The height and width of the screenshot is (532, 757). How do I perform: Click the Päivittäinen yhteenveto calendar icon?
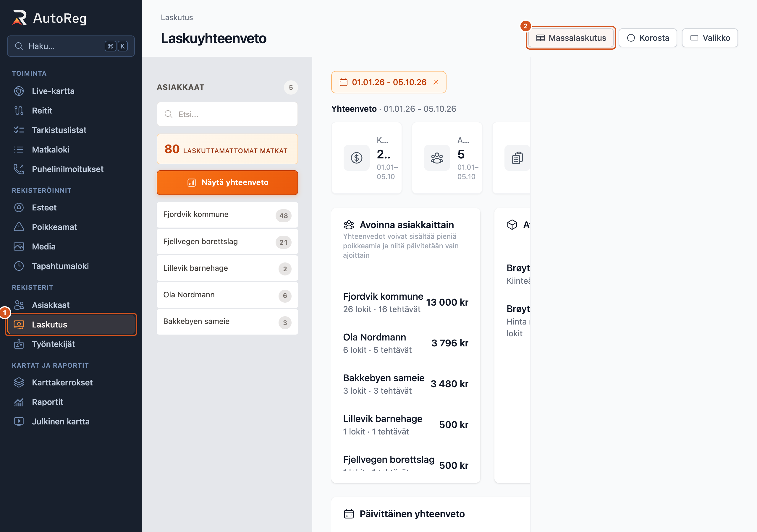click(349, 514)
